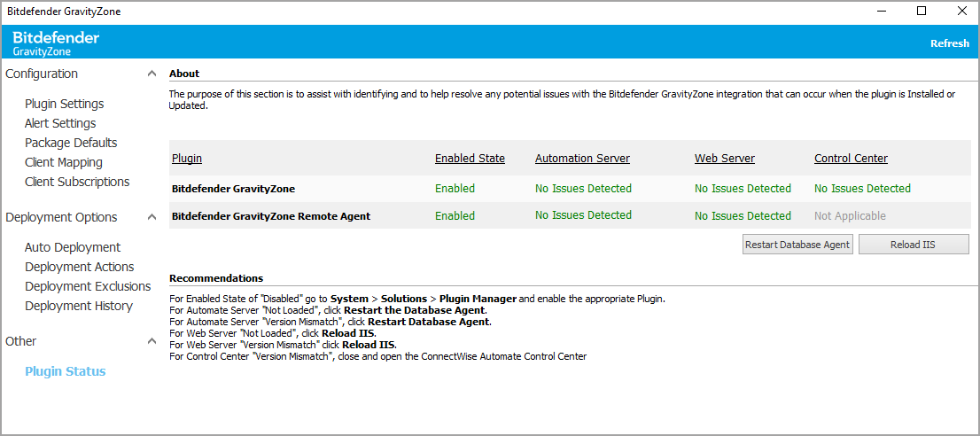Click the Enabled State column header
This screenshot has width=980, height=436.
tap(470, 159)
